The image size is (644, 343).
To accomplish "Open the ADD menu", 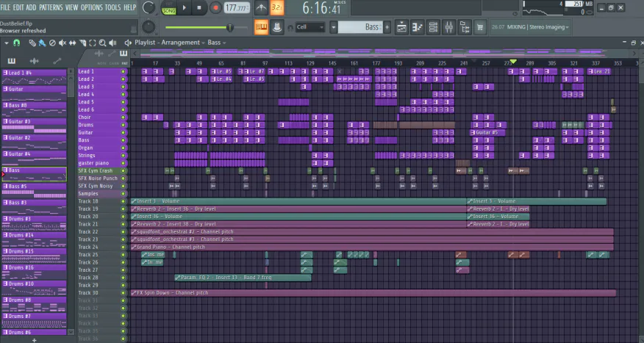I will pos(31,7).
